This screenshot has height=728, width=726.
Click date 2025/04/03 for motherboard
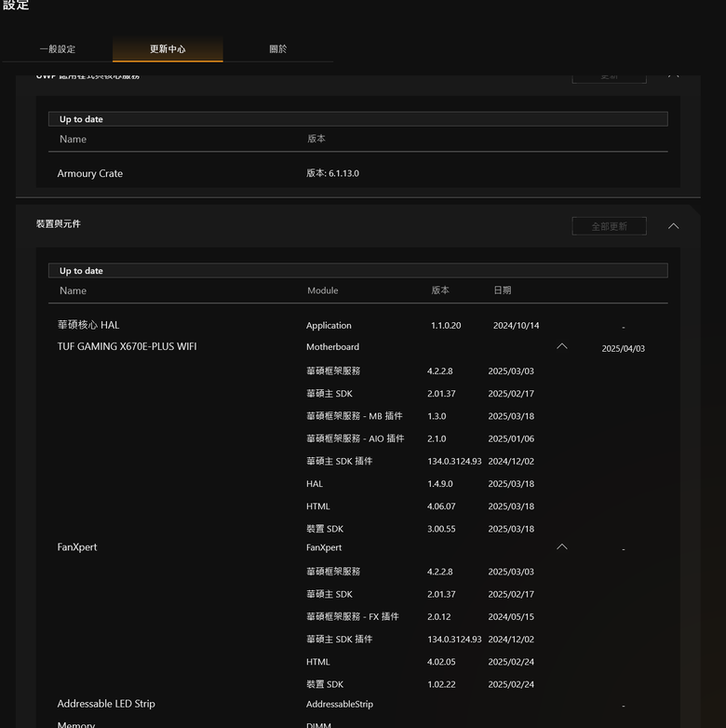point(624,349)
